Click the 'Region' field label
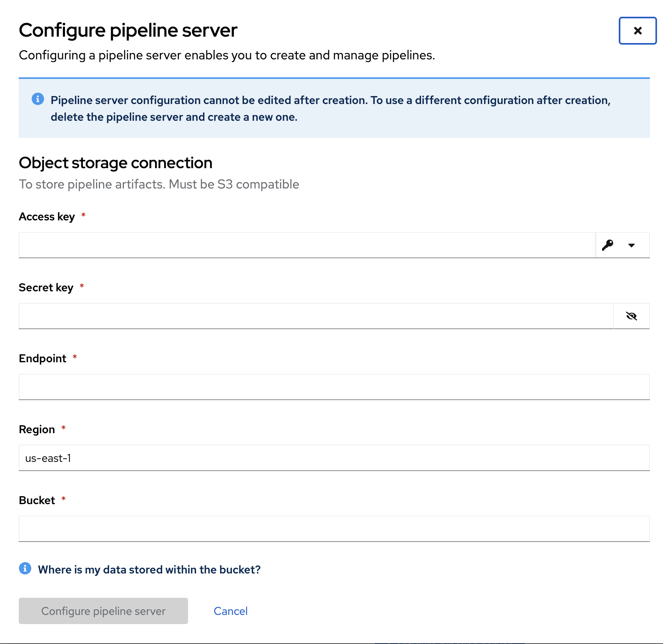This screenshot has width=663, height=644. [x=37, y=429]
